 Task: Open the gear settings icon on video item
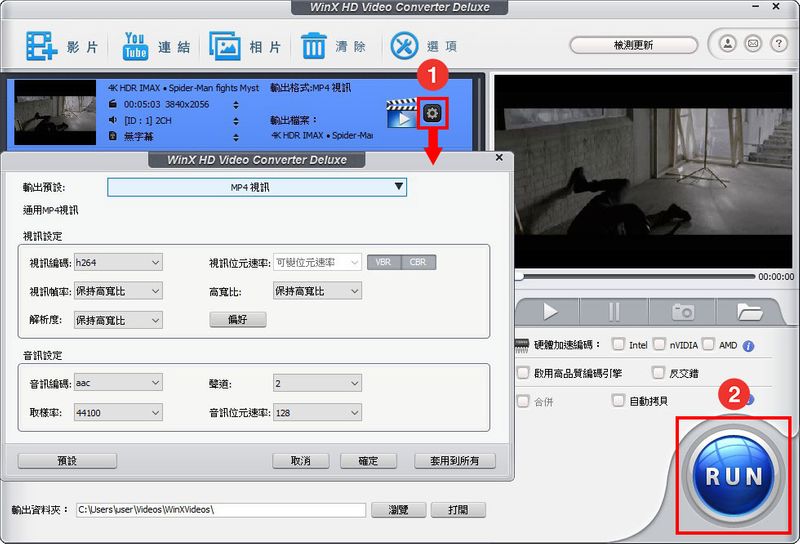[x=432, y=113]
